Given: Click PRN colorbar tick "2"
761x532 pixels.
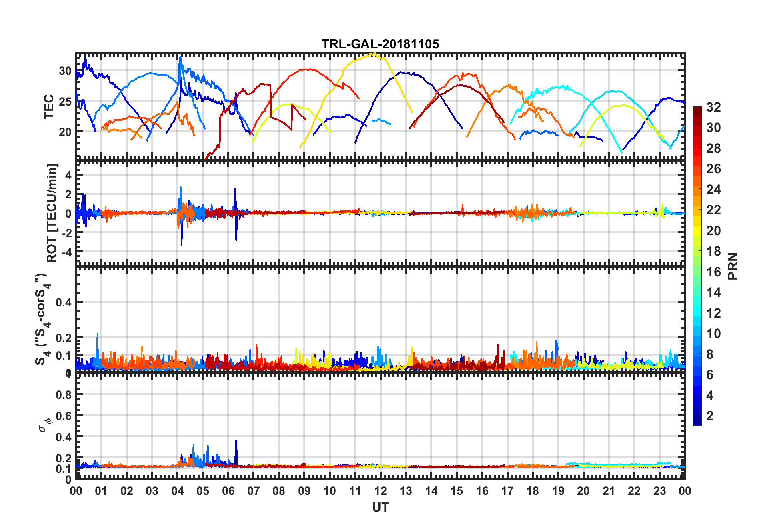Looking at the screenshot, I should (710, 416).
